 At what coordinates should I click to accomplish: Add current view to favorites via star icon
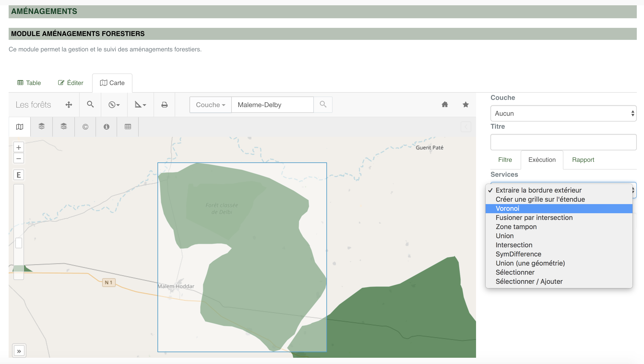[x=465, y=105]
